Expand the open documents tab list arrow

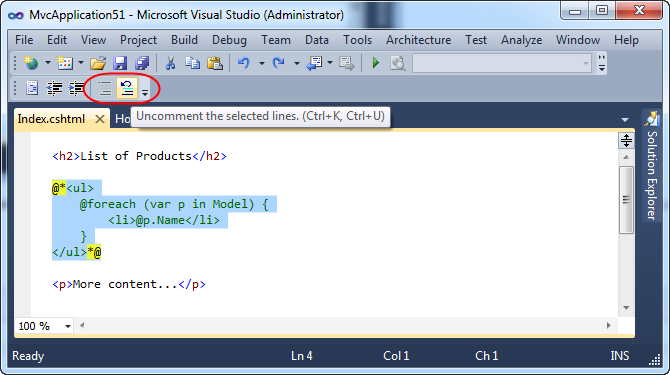pyautogui.click(x=625, y=120)
